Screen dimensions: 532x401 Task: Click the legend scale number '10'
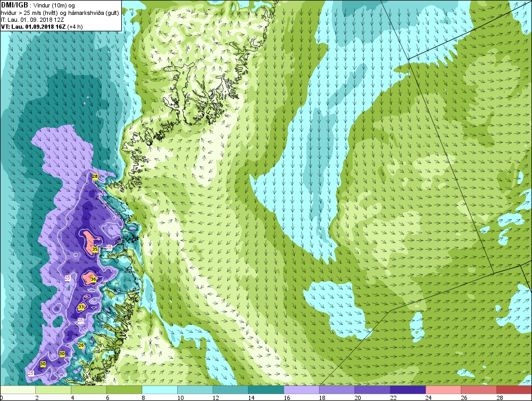pyautogui.click(x=180, y=398)
